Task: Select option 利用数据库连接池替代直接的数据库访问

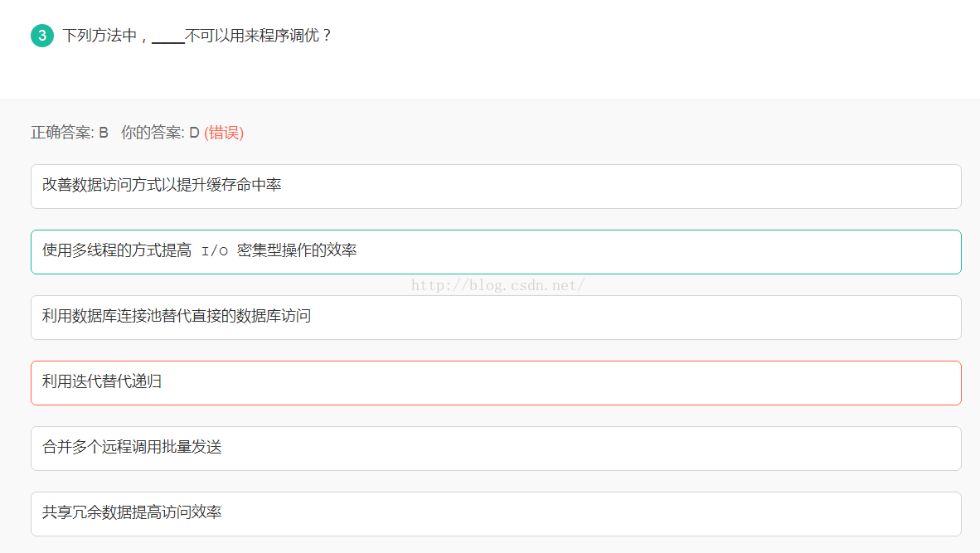Action: (x=495, y=317)
